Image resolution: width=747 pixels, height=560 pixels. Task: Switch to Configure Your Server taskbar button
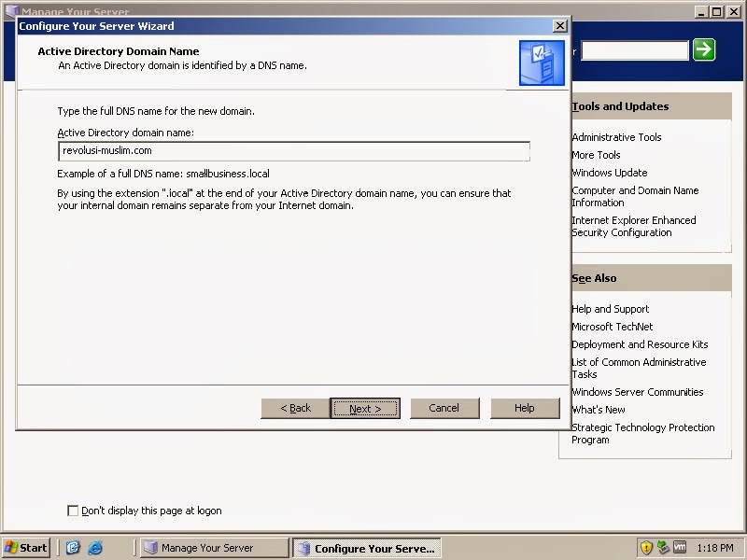pos(366,548)
